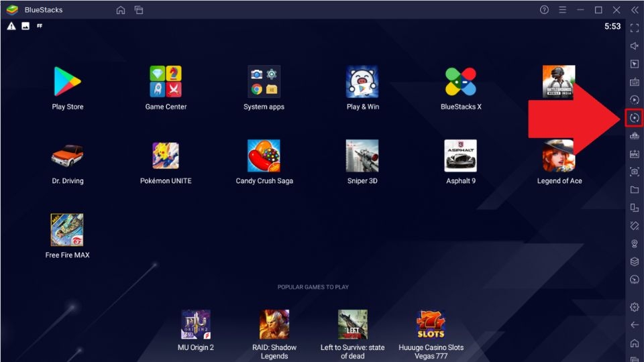Click the Install APK icon in sidebar
The image size is (644, 362).
click(635, 154)
